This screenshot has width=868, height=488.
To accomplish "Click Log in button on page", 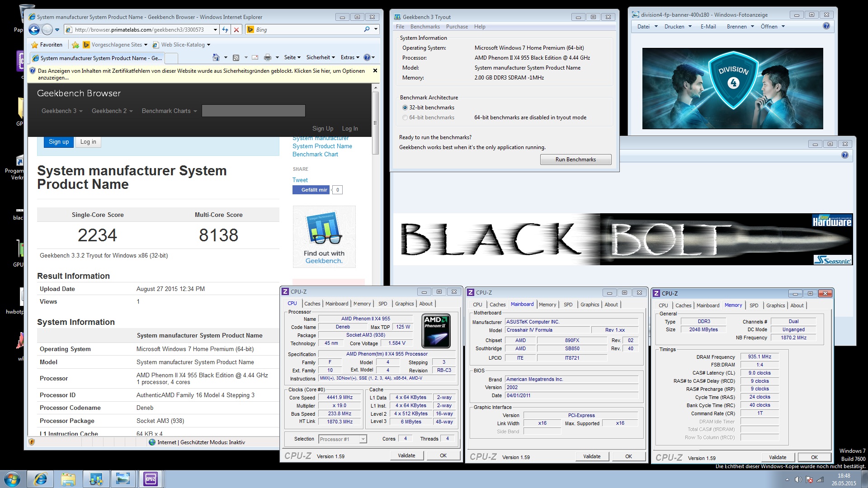I will [x=88, y=142].
